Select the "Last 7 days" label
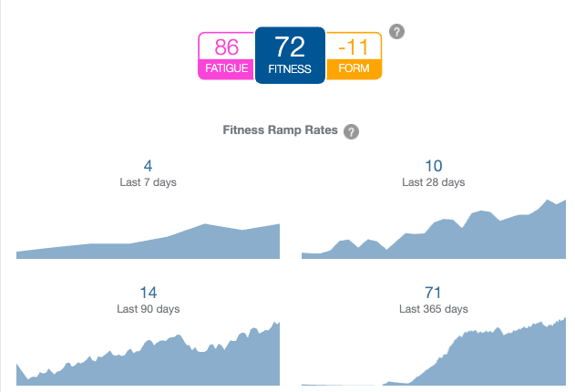The width and height of the screenshot is (575, 392). (x=148, y=182)
